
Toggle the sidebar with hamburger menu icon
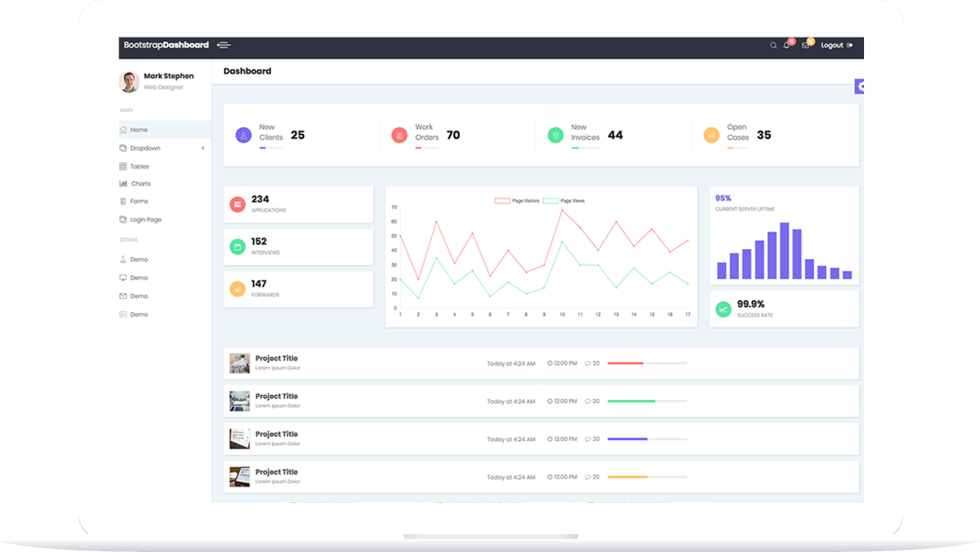point(224,45)
